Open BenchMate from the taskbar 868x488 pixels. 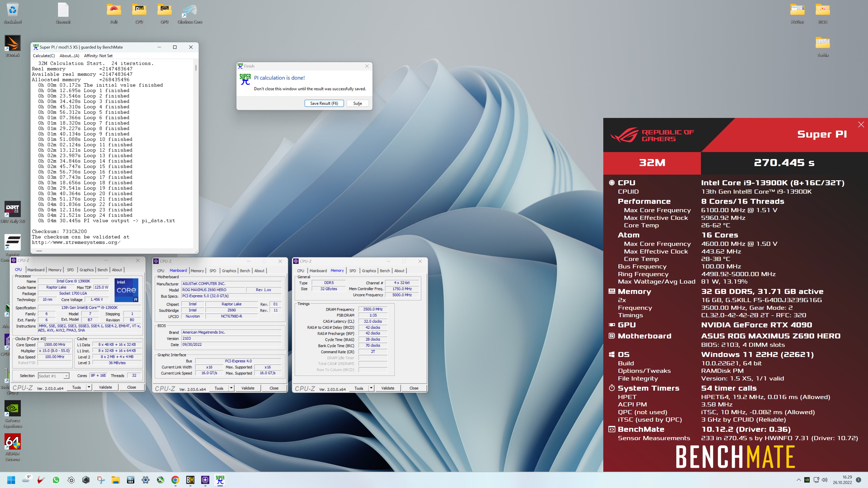tap(190, 480)
